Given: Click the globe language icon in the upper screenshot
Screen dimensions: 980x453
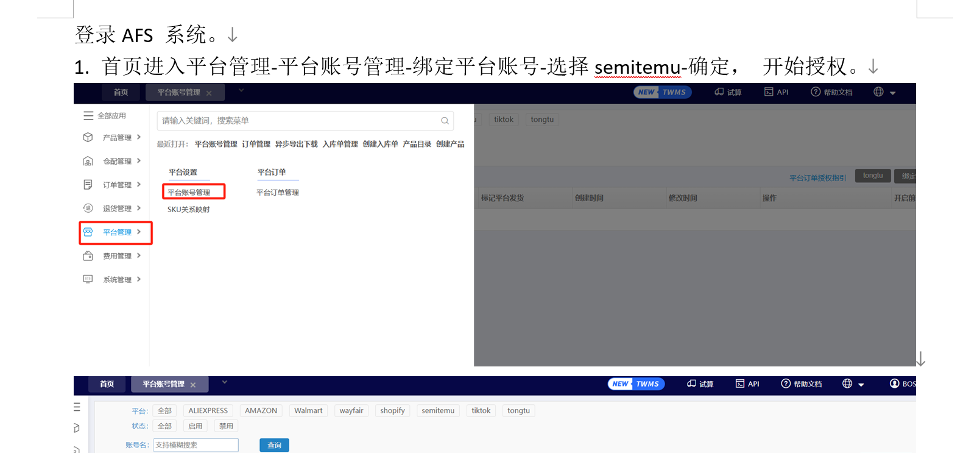Looking at the screenshot, I should (x=878, y=92).
